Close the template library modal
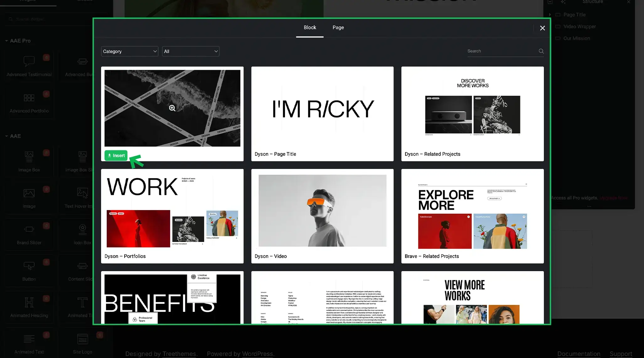 point(542,28)
